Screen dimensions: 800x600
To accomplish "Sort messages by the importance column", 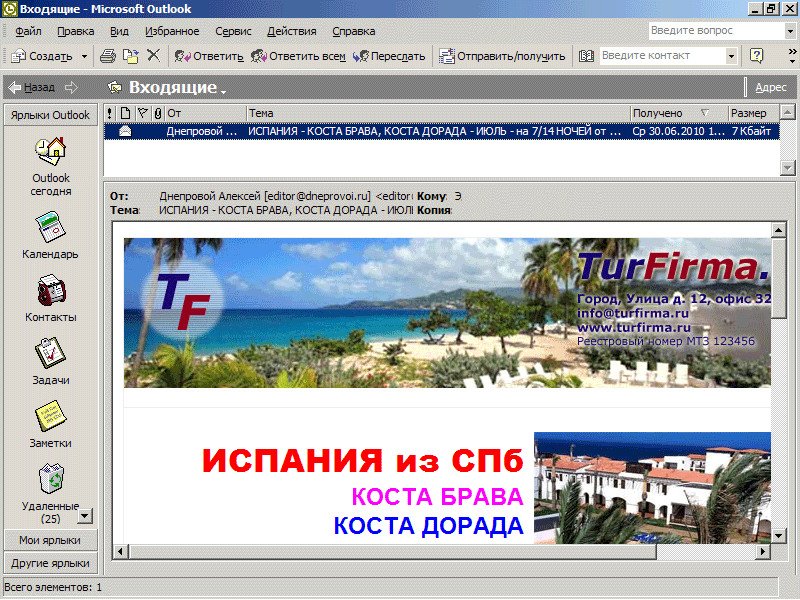I will [x=110, y=113].
